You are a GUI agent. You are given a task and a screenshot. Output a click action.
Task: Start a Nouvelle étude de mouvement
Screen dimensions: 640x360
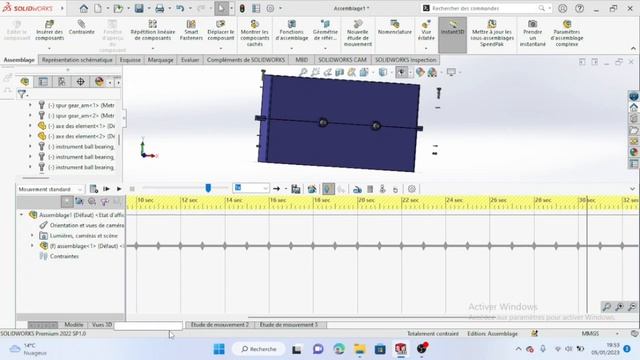358,33
